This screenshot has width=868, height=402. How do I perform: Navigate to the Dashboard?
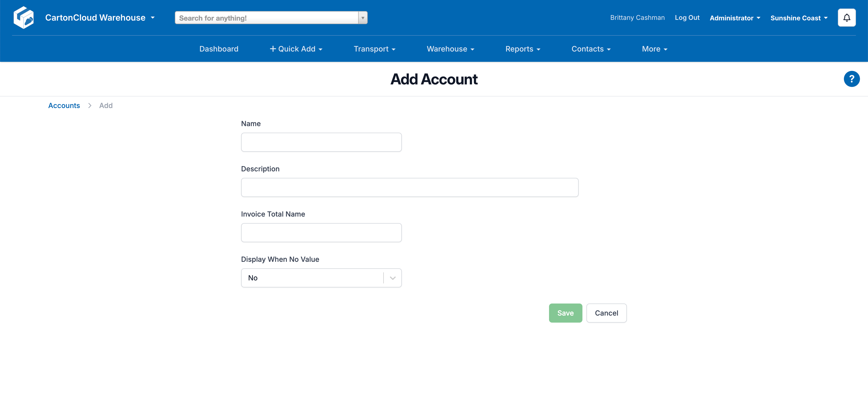(219, 48)
